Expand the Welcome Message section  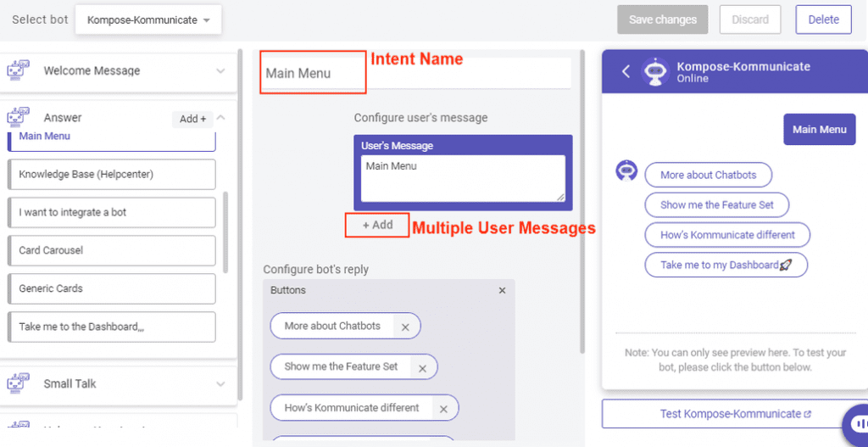point(221,71)
